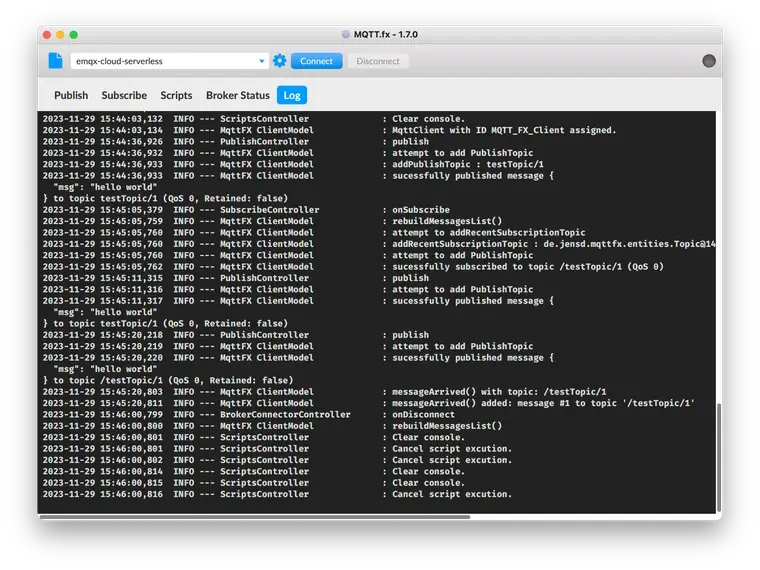Open the emqx-cloud-serverless profile dropdown
760x570 pixels.
[x=170, y=61]
